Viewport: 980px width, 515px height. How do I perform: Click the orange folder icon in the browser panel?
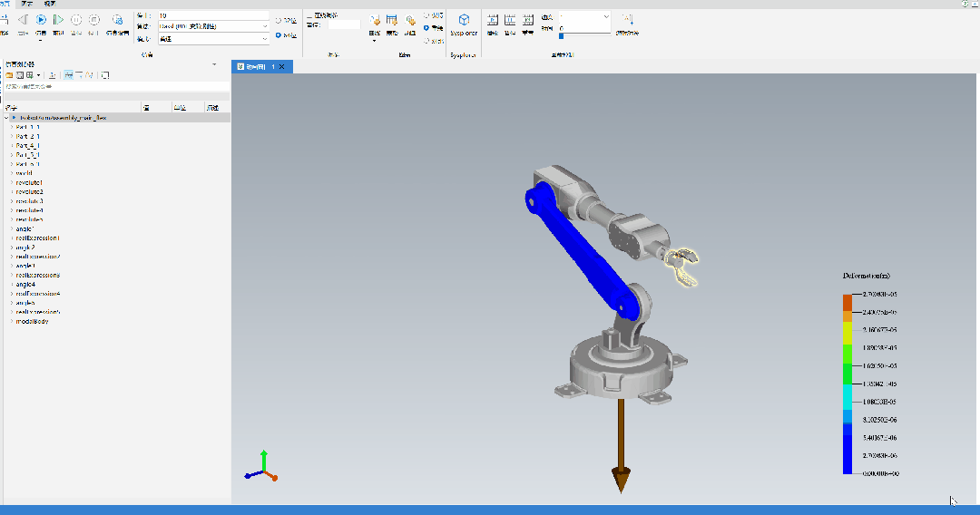(9, 75)
